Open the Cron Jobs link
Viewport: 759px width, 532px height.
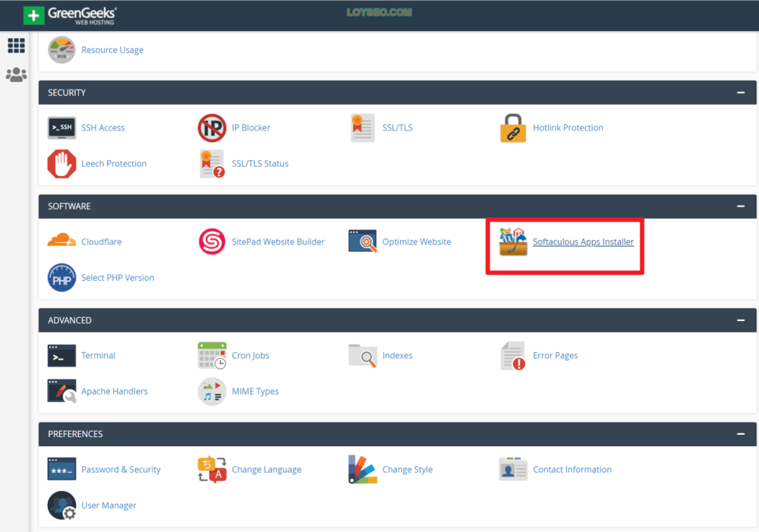point(250,355)
